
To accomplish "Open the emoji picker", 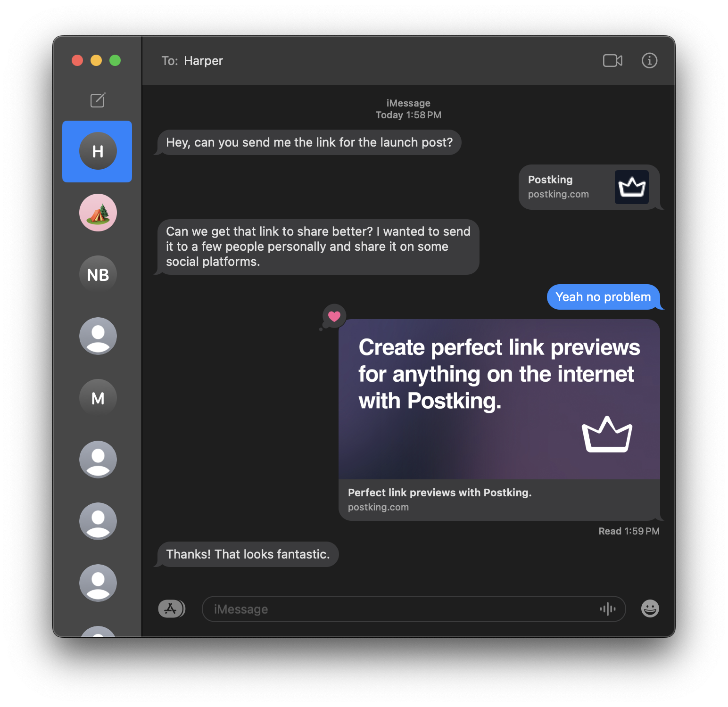I will [x=649, y=608].
